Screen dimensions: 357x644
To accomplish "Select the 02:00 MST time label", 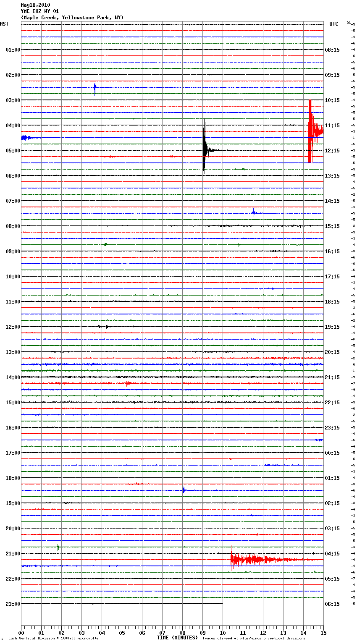I will [x=13, y=75].
